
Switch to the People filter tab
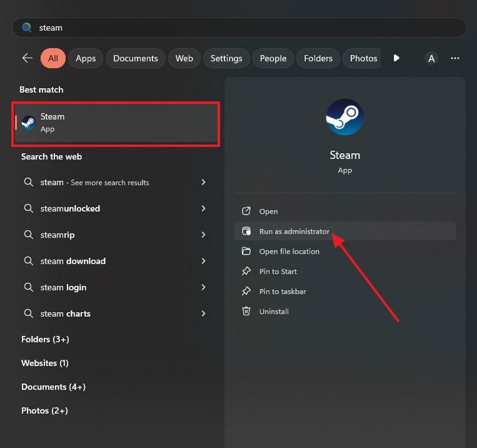point(273,58)
